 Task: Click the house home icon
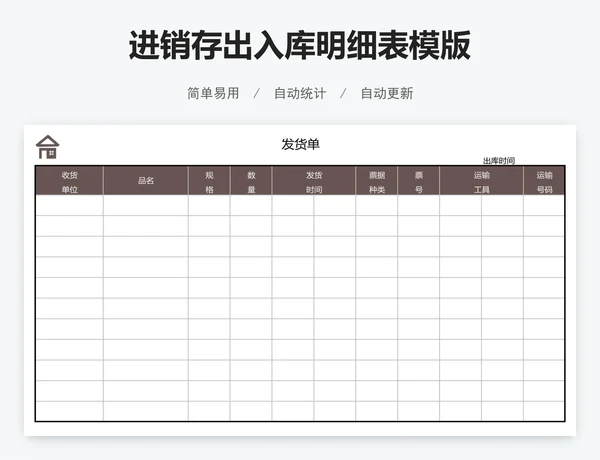(x=47, y=147)
